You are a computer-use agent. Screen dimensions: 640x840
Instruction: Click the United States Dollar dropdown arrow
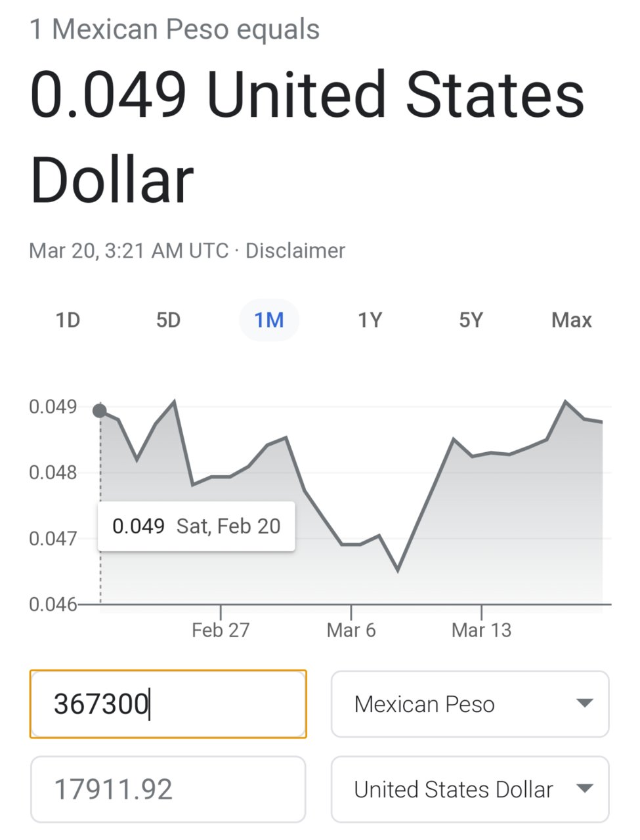pyautogui.click(x=584, y=789)
